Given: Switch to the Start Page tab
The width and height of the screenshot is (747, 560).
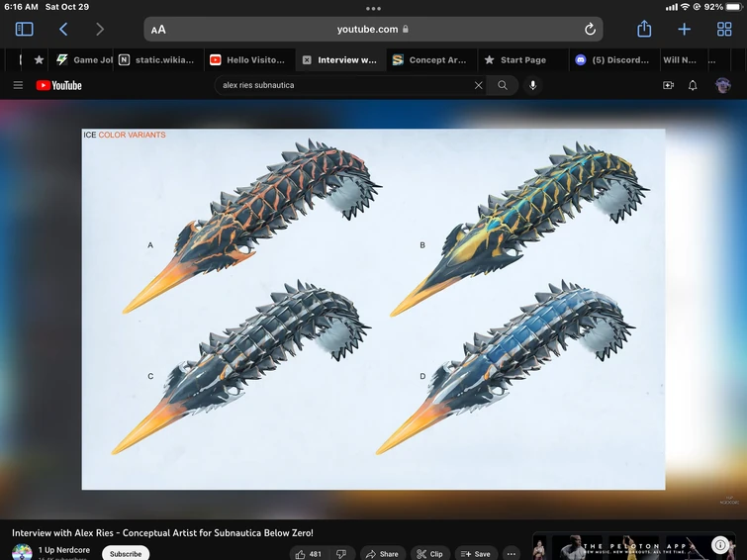Looking at the screenshot, I should click(x=522, y=60).
